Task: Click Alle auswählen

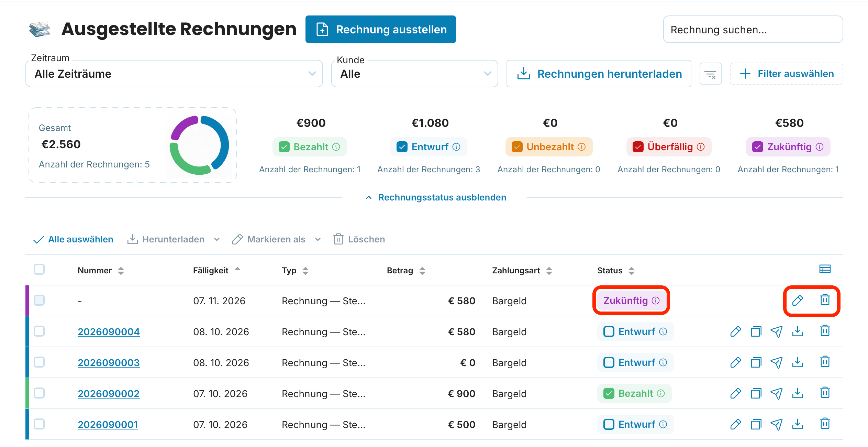Action: point(73,239)
